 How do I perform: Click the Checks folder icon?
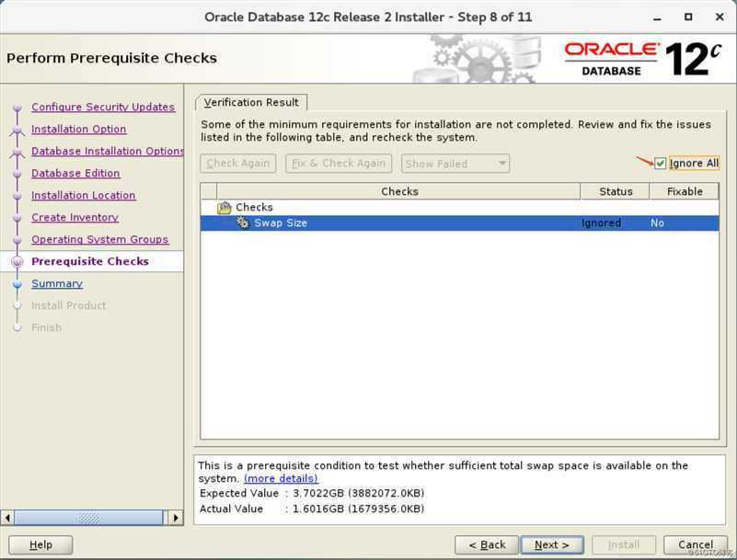[x=225, y=207]
